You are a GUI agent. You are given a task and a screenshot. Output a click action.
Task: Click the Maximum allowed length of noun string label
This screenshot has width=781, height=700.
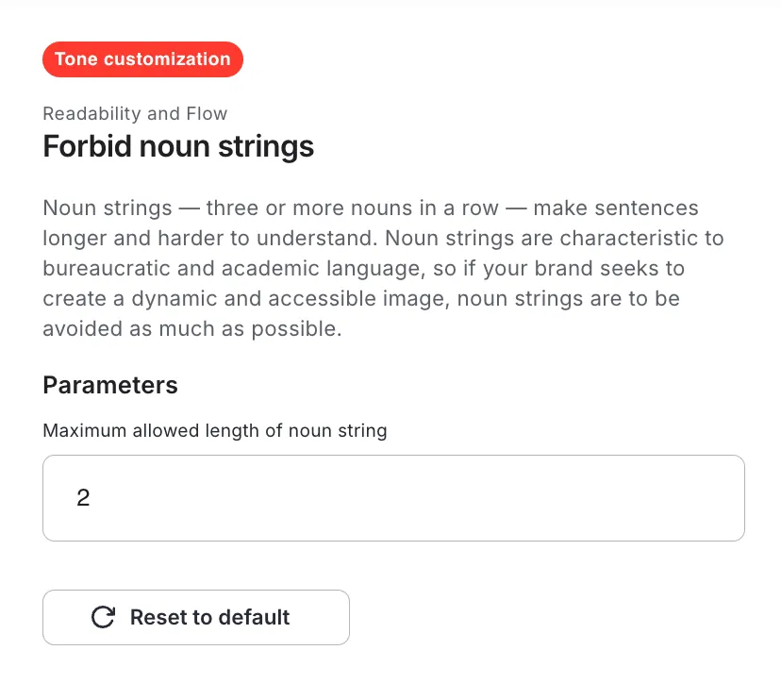tap(215, 430)
